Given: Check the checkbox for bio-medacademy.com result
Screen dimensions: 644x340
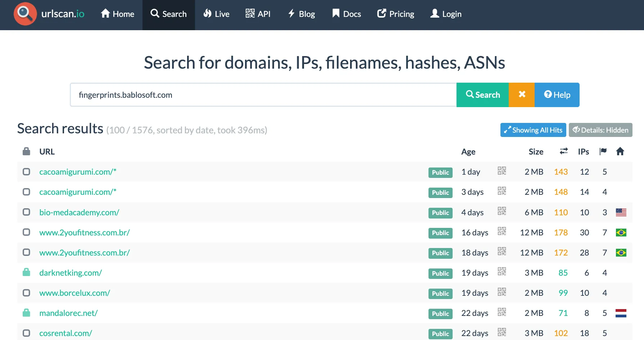Looking at the screenshot, I should pyautogui.click(x=26, y=212).
